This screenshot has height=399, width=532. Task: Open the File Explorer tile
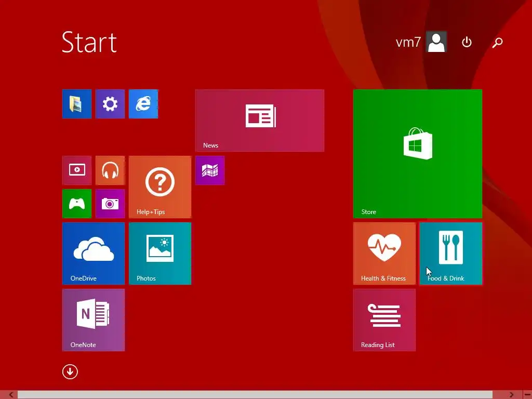[x=77, y=104]
